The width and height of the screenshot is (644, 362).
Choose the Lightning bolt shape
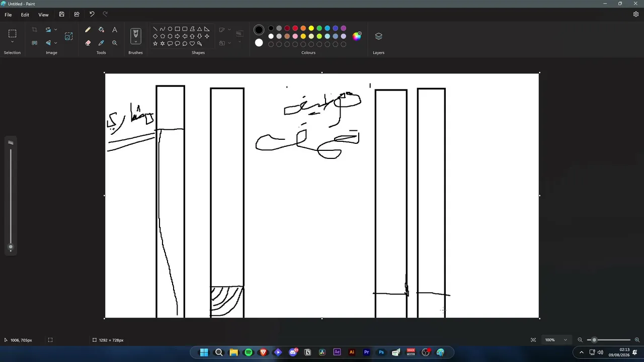point(199,43)
